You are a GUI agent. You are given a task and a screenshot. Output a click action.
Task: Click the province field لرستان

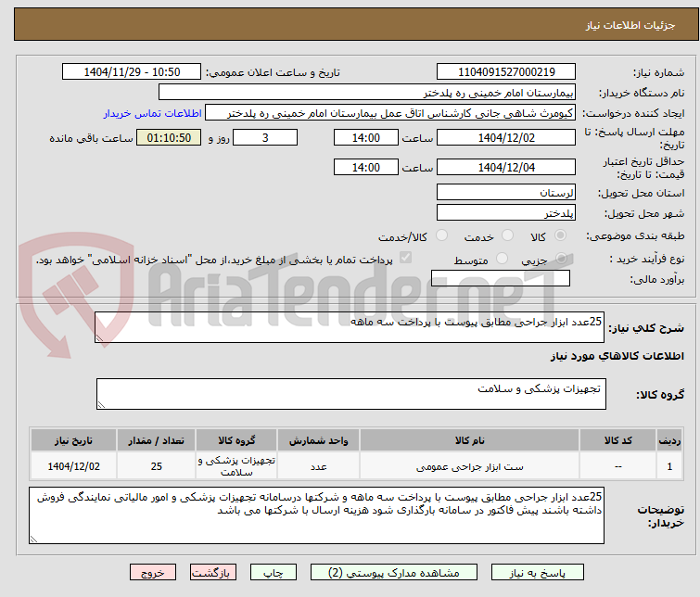[x=506, y=193]
